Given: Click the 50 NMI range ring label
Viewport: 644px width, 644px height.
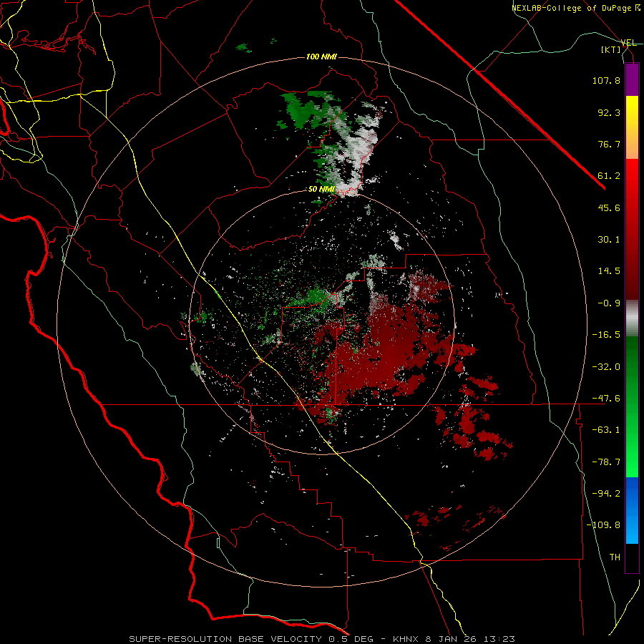Looking at the screenshot, I should click(x=321, y=190).
